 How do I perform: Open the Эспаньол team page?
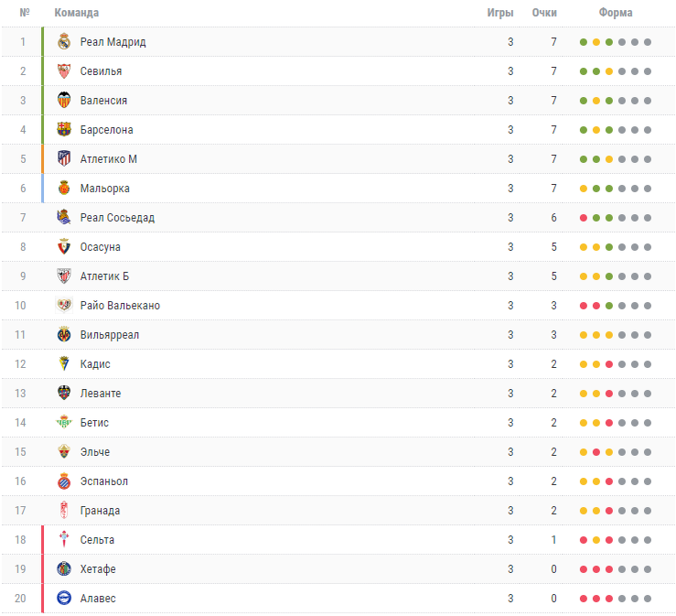[x=104, y=481]
